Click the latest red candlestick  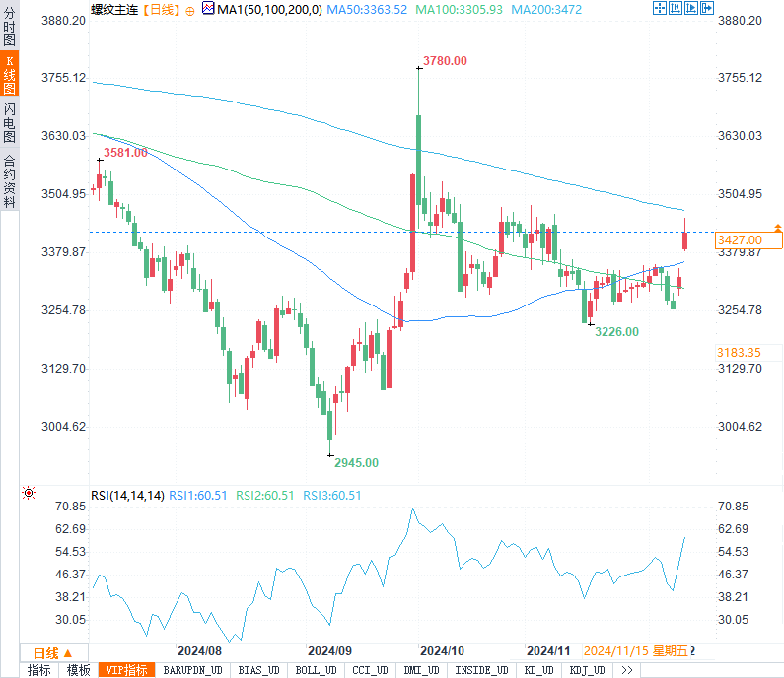684,240
